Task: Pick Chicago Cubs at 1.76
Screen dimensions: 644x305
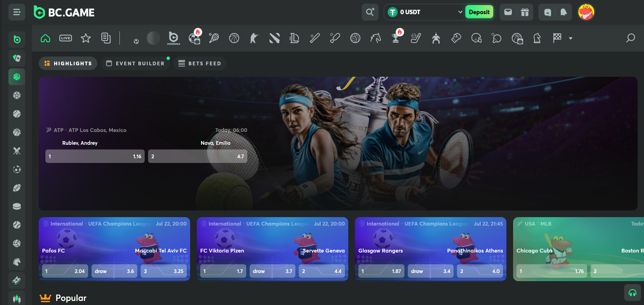Action: tap(552, 271)
